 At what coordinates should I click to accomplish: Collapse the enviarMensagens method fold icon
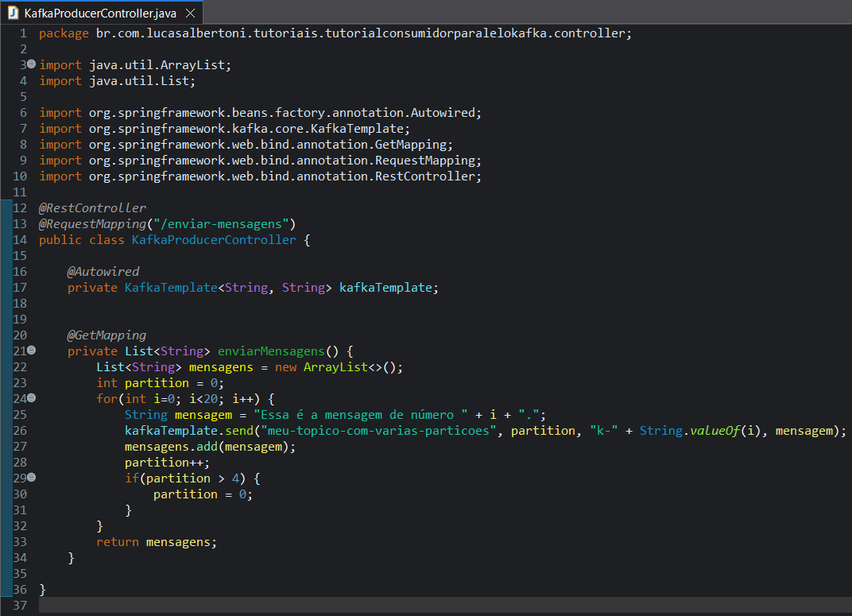pyautogui.click(x=30, y=351)
